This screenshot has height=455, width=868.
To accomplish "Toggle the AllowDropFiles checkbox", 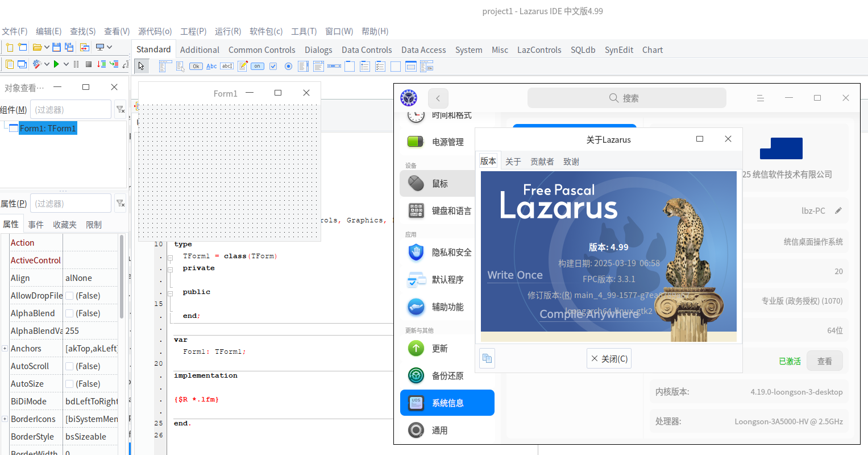I will pyautogui.click(x=69, y=296).
